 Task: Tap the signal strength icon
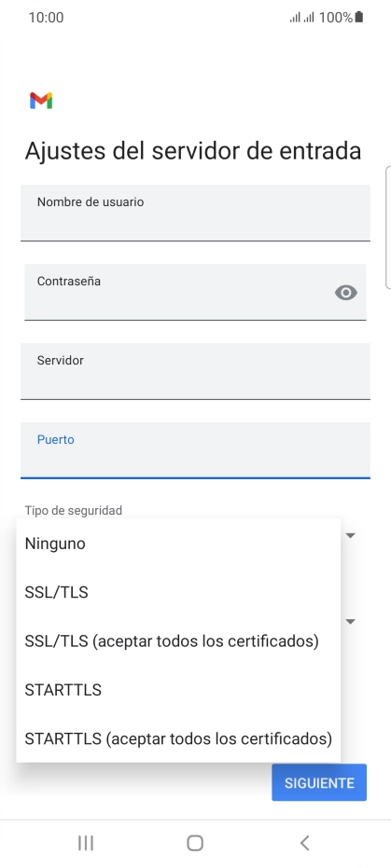[301, 18]
